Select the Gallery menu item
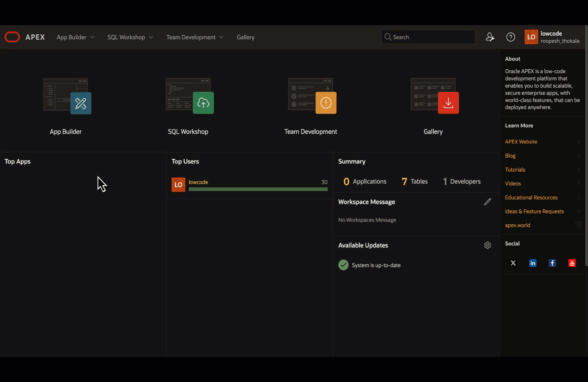This screenshot has height=382, width=588. pos(246,37)
